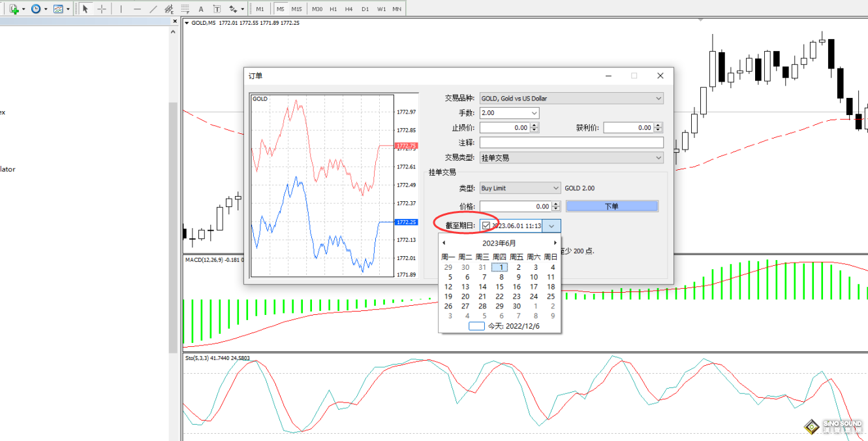Pick the horizontal line drawing tool

click(137, 9)
